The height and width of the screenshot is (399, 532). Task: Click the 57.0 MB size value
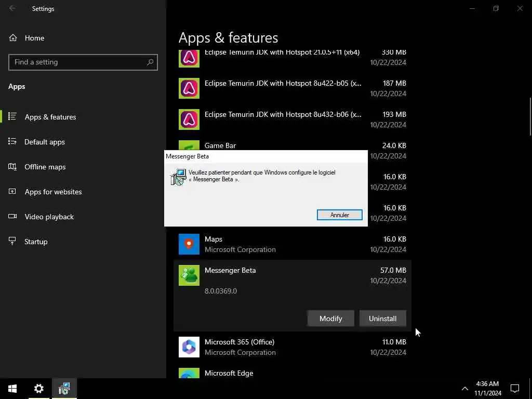click(x=393, y=270)
